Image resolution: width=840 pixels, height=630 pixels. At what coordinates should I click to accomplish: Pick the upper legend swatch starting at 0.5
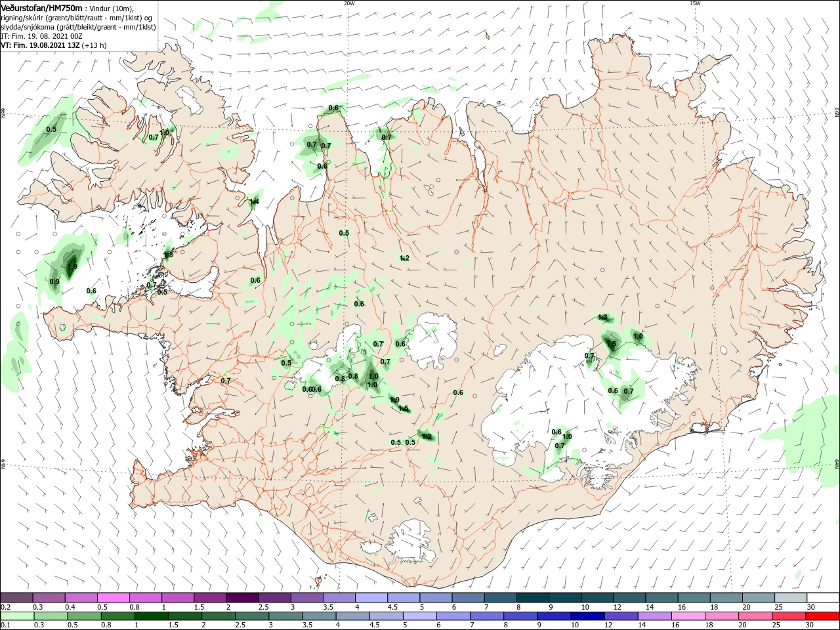click(113, 598)
